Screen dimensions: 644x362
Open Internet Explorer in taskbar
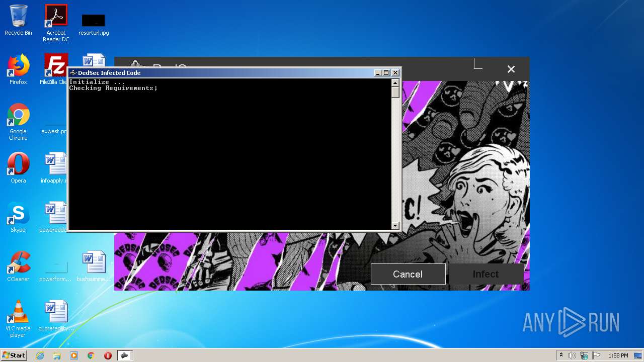tap(40, 355)
